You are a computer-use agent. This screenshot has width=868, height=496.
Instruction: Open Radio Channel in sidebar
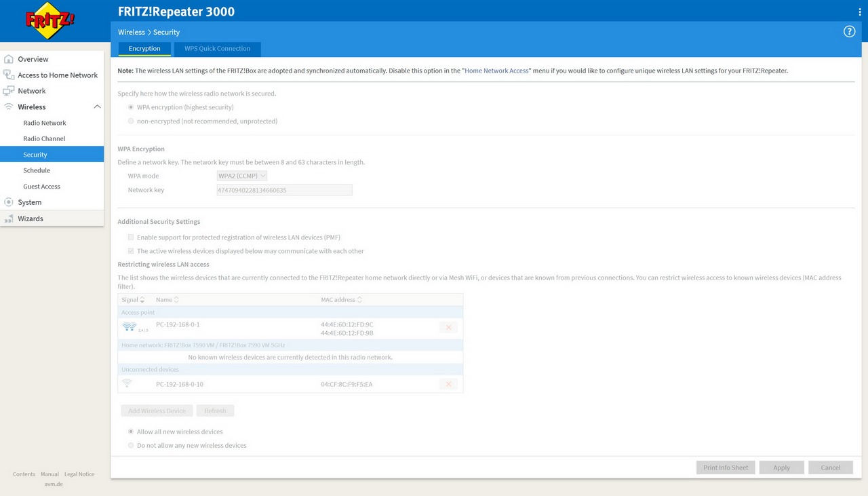(44, 138)
